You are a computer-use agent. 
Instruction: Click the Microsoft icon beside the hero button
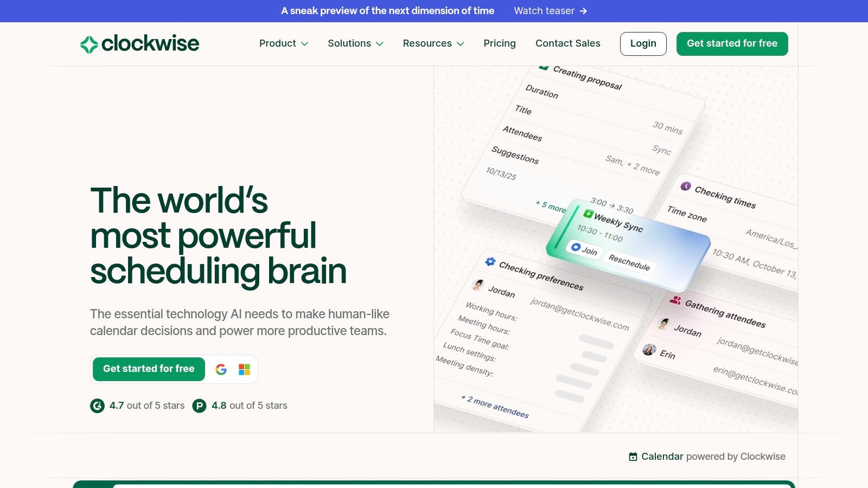245,369
